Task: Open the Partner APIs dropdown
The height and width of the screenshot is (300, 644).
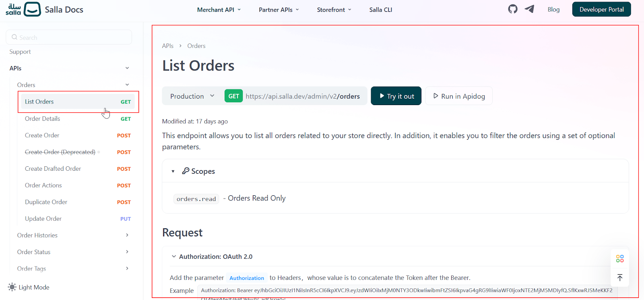Action: [x=279, y=10]
